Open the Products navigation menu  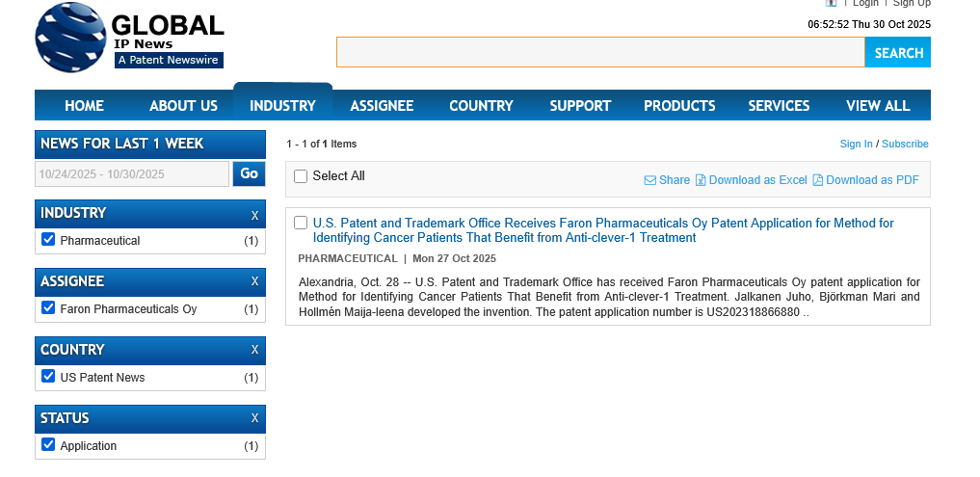(679, 105)
